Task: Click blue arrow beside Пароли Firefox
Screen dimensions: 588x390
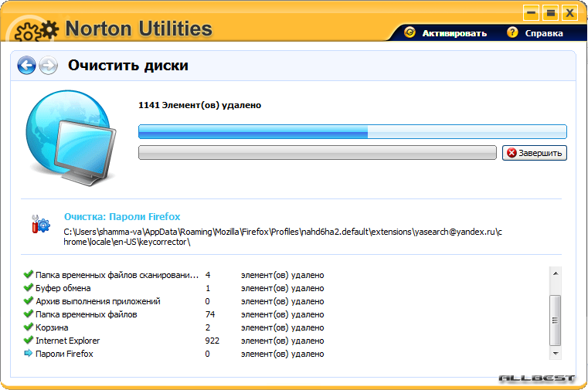Action: point(28,353)
